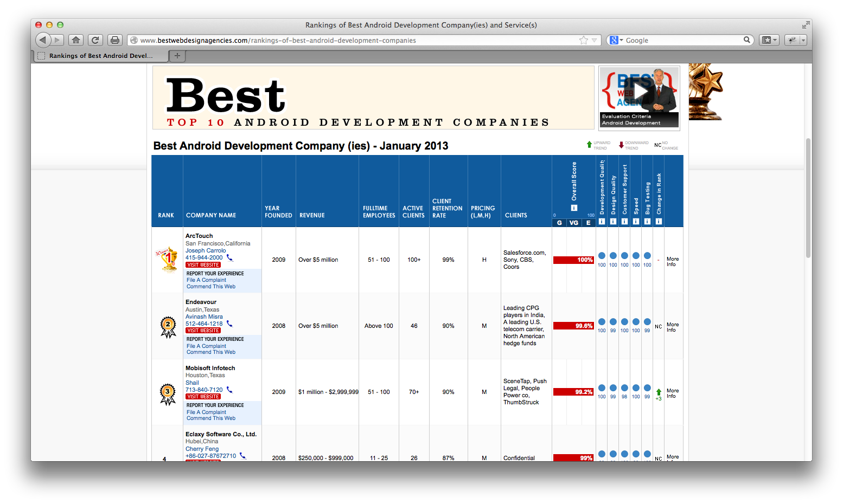The width and height of the screenshot is (843, 504).
Task: Open the Google search engine dropdown
Action: pos(616,40)
